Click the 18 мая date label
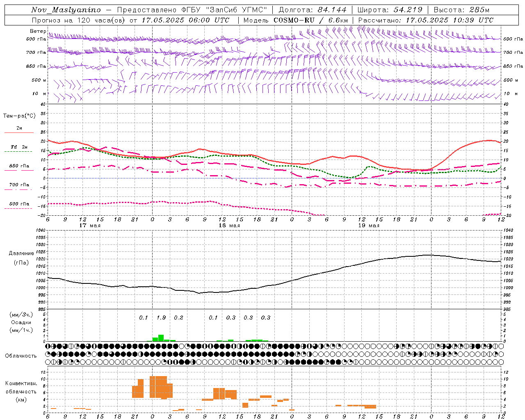Screen dimensions: 525x420 pos(229,226)
